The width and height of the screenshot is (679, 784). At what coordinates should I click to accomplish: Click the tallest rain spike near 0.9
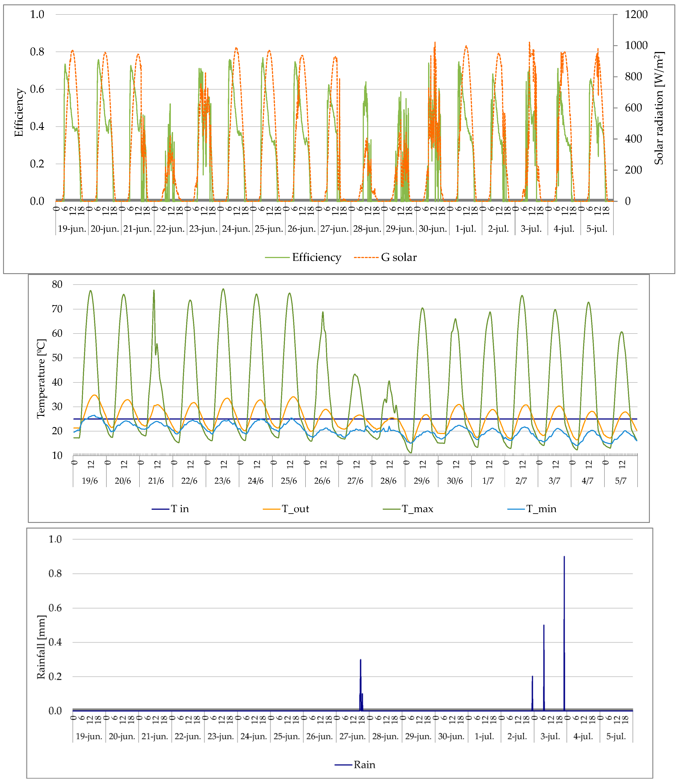564,591
